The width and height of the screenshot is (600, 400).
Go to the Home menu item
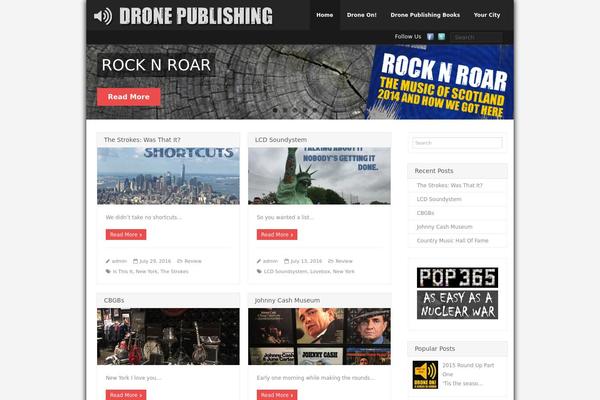[x=324, y=15]
